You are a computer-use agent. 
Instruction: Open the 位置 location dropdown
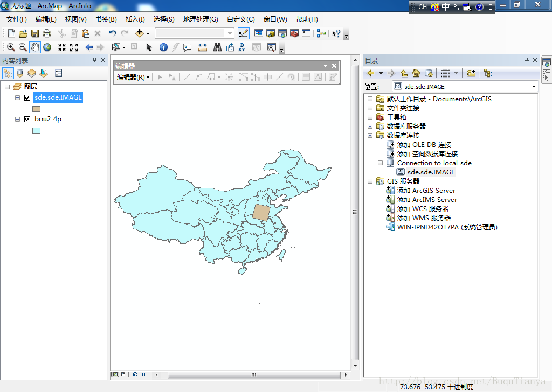point(534,87)
